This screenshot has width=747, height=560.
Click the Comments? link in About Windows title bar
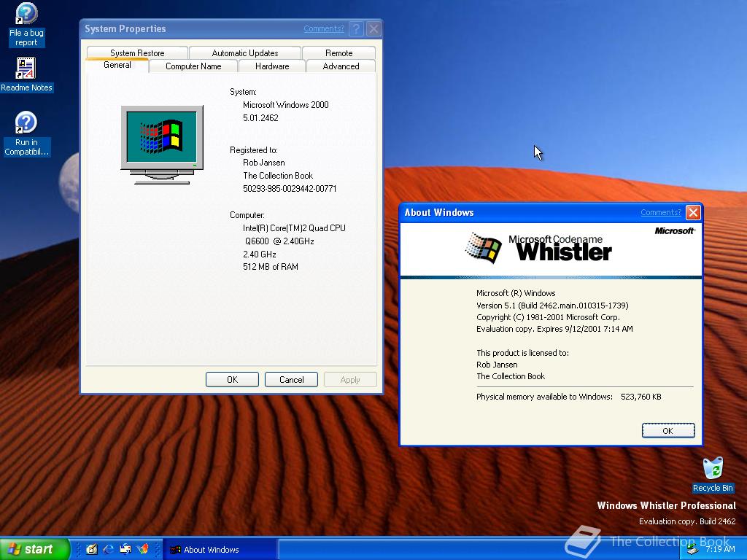[x=661, y=212]
